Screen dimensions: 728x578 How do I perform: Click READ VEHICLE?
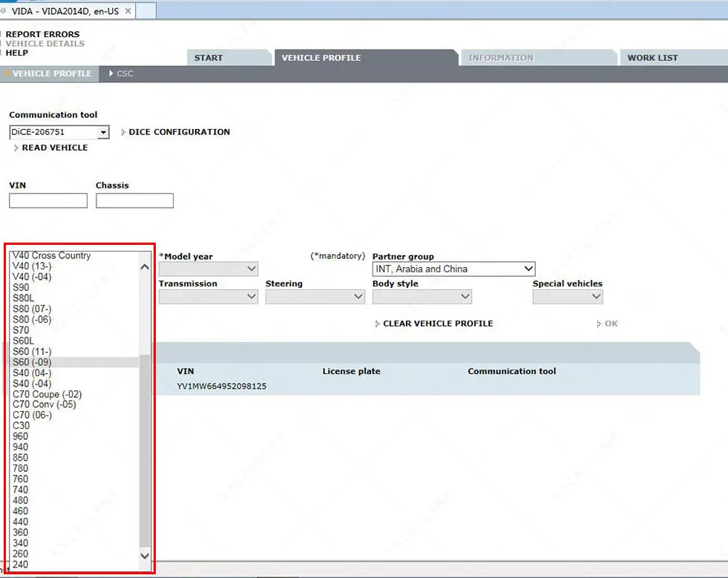coord(55,148)
